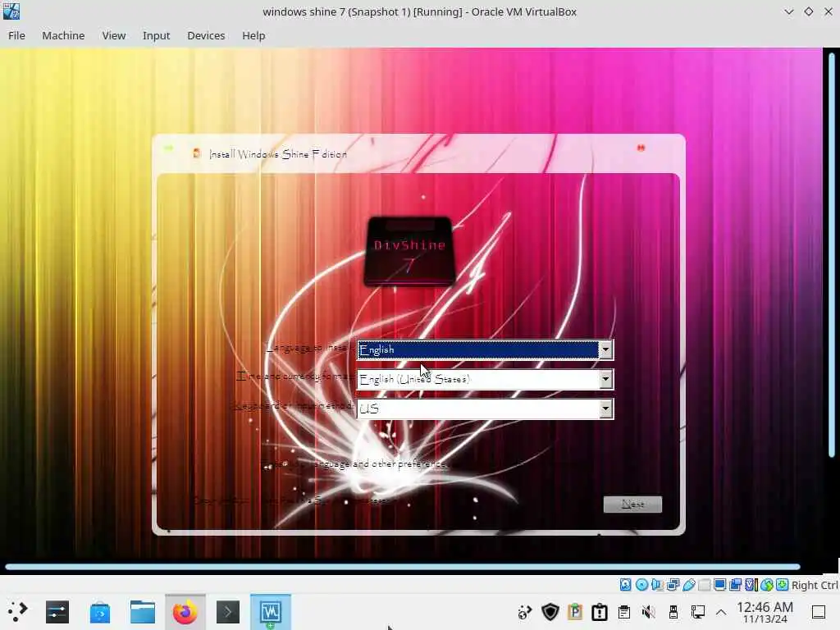840x630 pixels.
Task: Open the Machine menu
Action: 63,35
